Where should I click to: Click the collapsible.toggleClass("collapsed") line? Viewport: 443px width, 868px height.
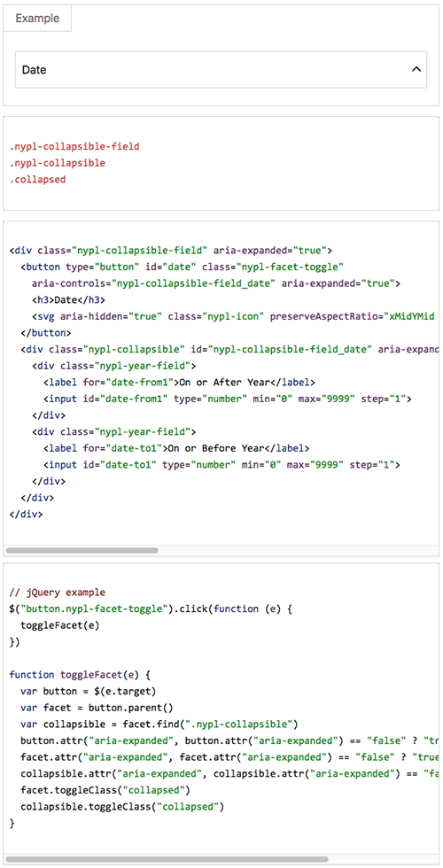pyautogui.click(x=122, y=807)
